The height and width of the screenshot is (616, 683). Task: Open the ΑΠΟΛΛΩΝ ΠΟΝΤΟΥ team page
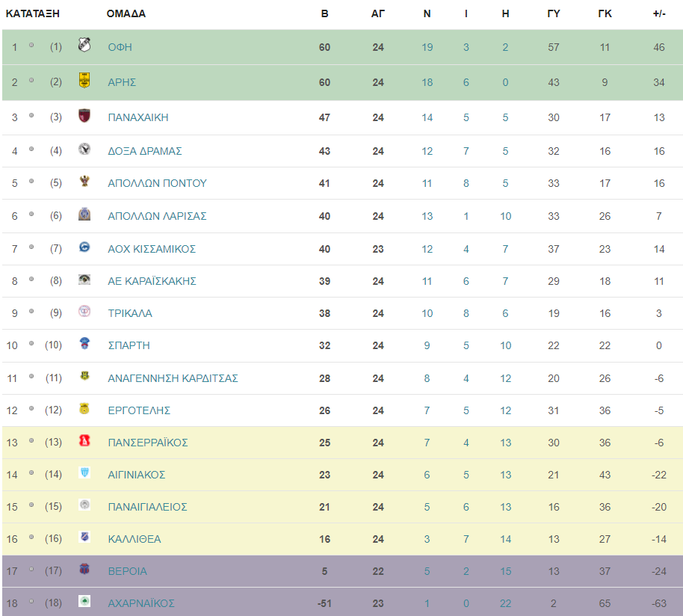tap(157, 183)
